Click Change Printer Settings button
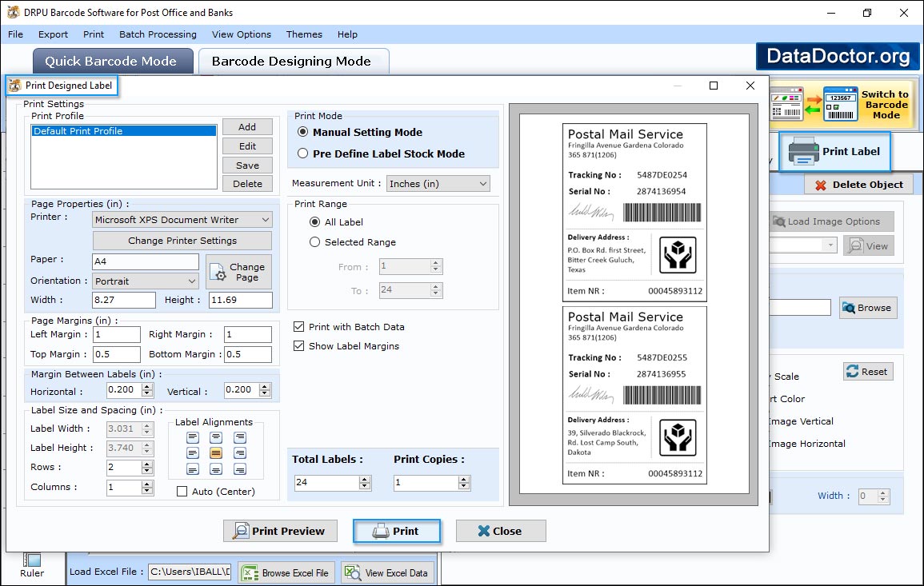The width and height of the screenshot is (924, 586). pyautogui.click(x=182, y=241)
